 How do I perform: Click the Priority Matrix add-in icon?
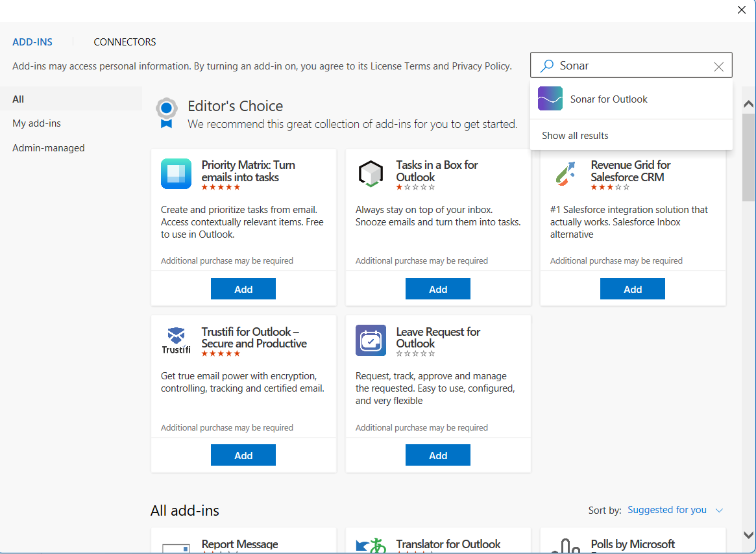tap(176, 173)
